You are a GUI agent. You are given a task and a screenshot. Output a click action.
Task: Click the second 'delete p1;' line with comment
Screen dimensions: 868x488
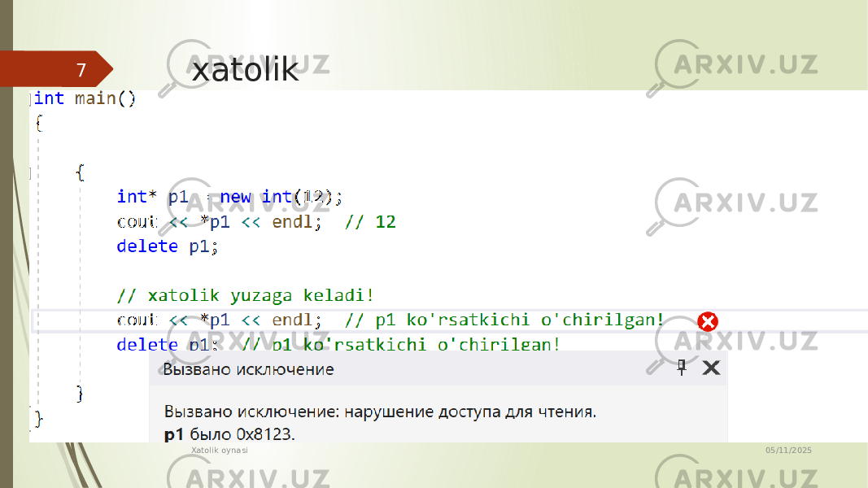338,344
